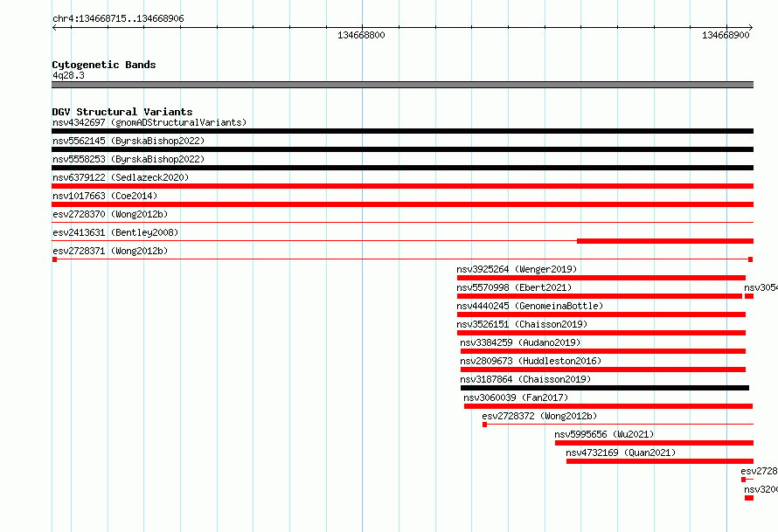Click the nsv6379122 Sedlazeck2020 label
Viewport: 778px width, 532px height.
click(x=121, y=177)
